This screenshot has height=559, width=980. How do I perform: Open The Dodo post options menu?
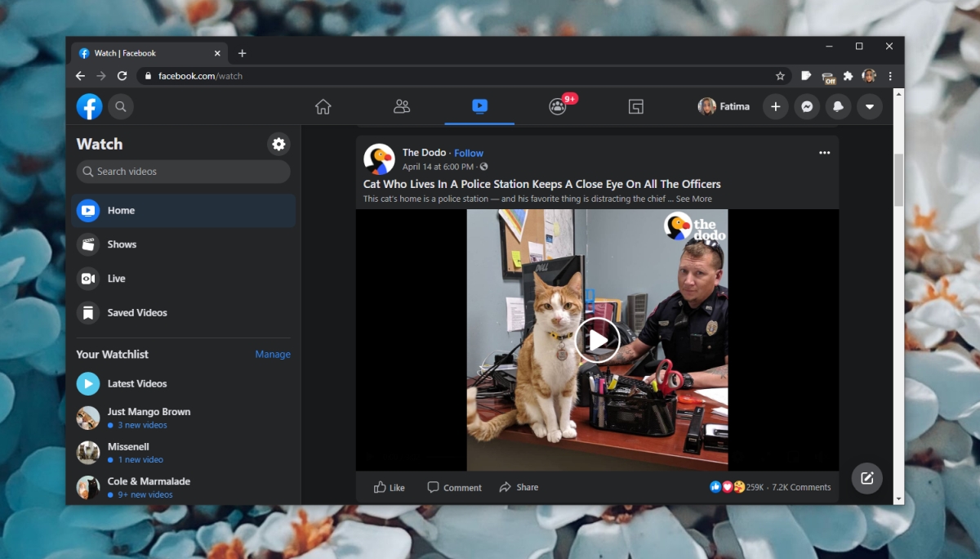click(824, 152)
